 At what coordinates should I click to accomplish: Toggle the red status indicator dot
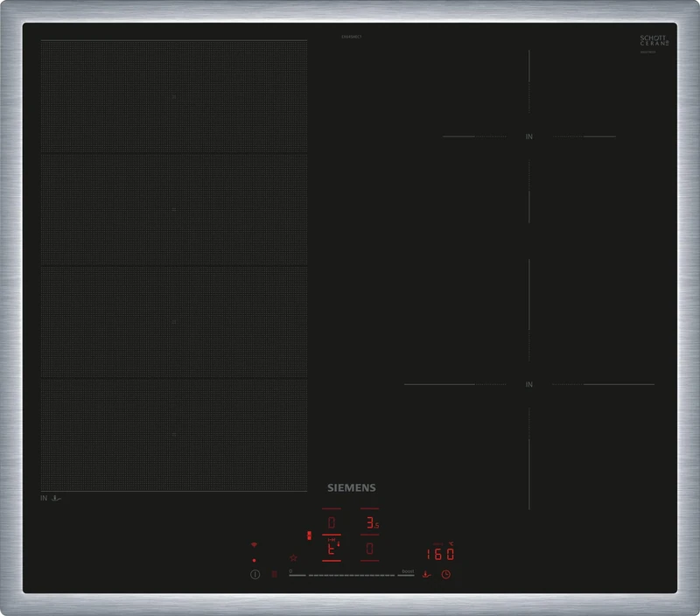point(254,559)
